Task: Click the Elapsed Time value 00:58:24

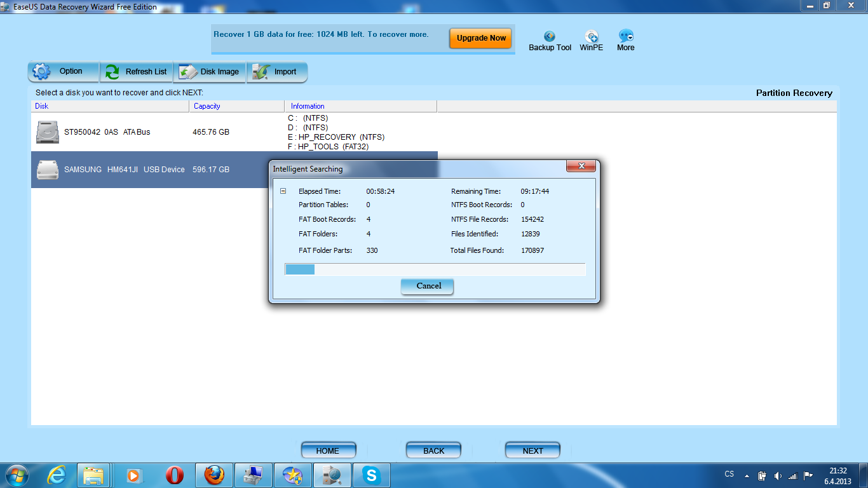Action: click(381, 191)
